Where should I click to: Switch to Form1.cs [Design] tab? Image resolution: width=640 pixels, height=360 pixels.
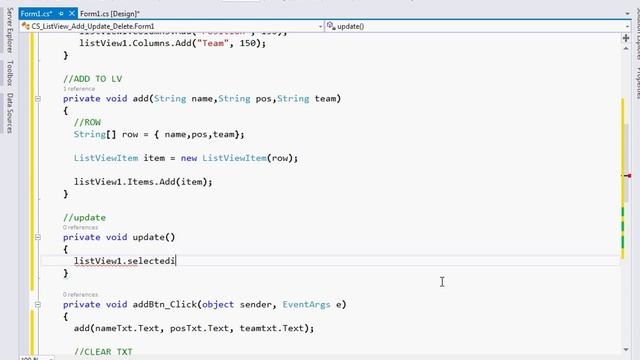click(109, 13)
